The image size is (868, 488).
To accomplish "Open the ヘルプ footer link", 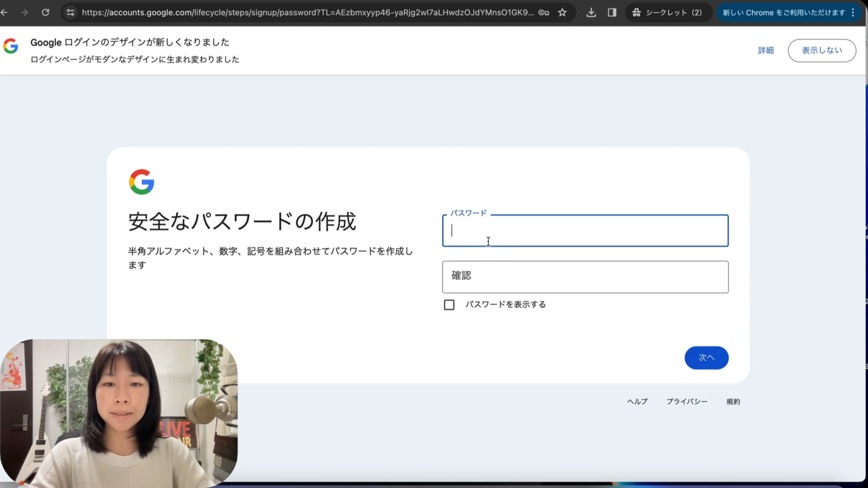I will [x=637, y=401].
